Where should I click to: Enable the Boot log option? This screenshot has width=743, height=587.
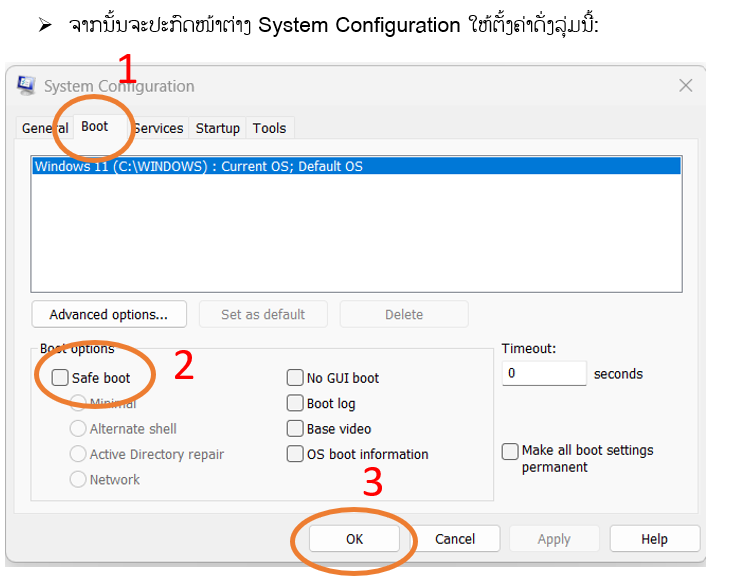pyautogui.click(x=295, y=403)
